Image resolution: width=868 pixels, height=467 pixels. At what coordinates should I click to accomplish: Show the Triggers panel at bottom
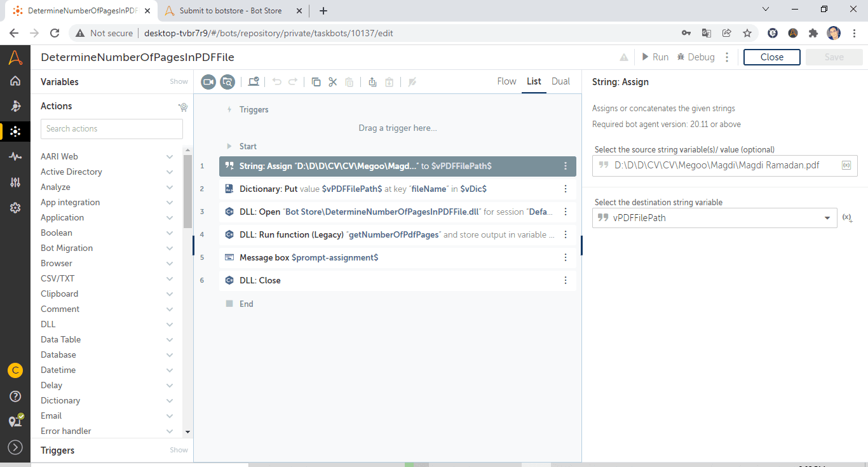(x=179, y=450)
